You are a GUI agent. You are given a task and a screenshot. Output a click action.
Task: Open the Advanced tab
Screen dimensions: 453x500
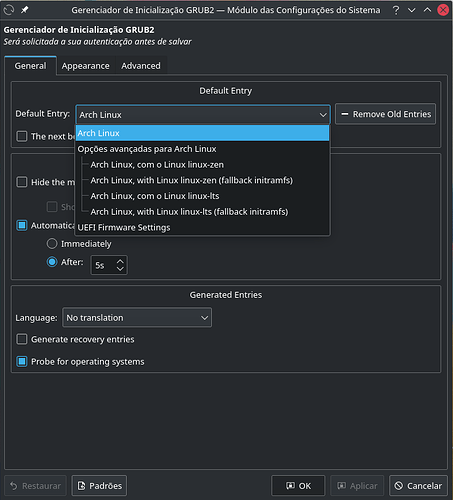click(141, 66)
